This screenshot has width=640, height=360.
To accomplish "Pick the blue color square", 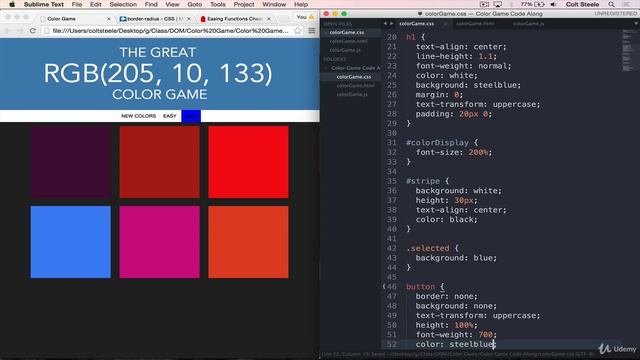I will tap(71, 242).
